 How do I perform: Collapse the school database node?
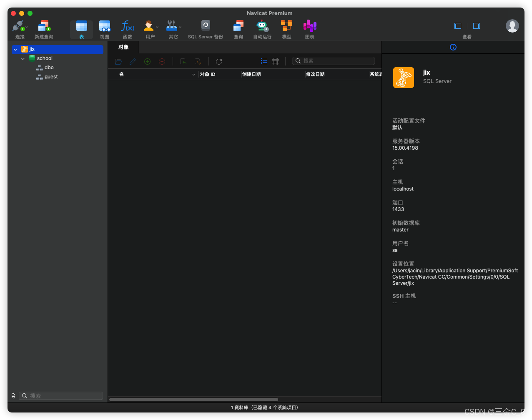[x=23, y=59]
